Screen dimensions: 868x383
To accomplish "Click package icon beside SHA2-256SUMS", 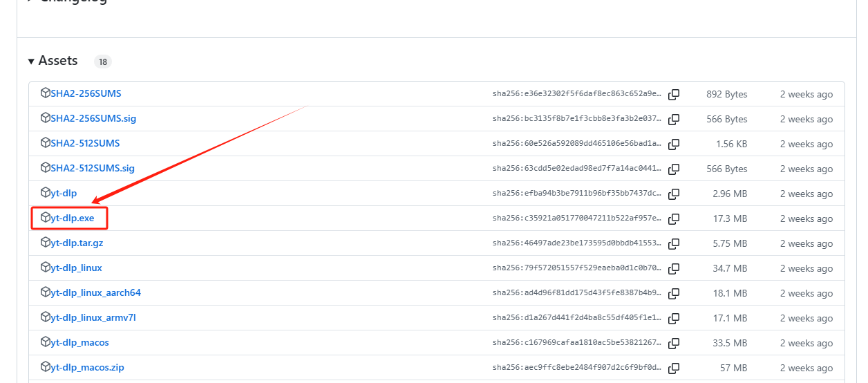I will 46,93.
